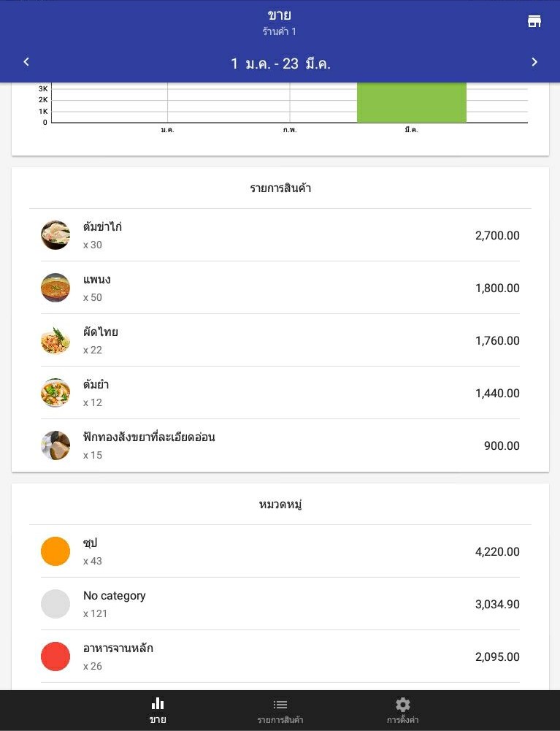Click the gray No category swatch
Screen dimensions: 560x731
[x=55, y=604]
